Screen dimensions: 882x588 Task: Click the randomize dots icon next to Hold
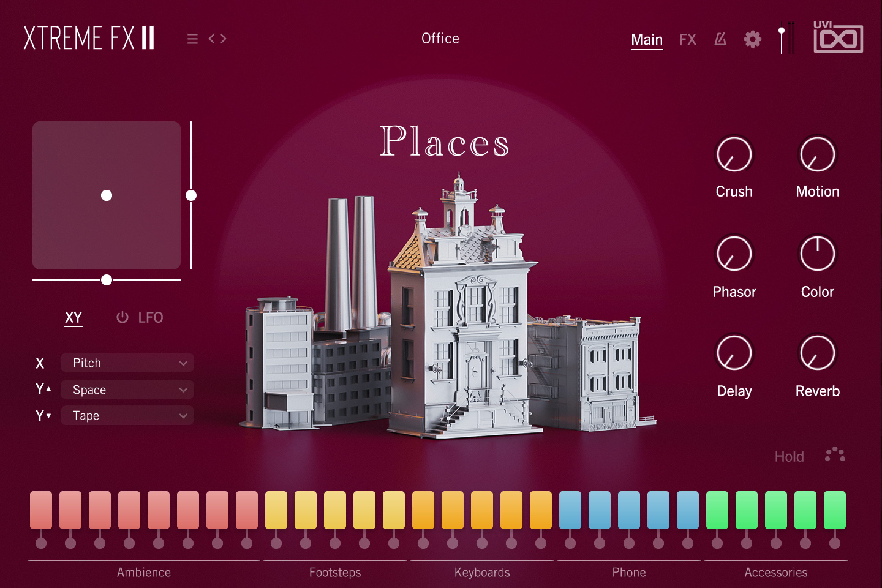[x=835, y=454]
